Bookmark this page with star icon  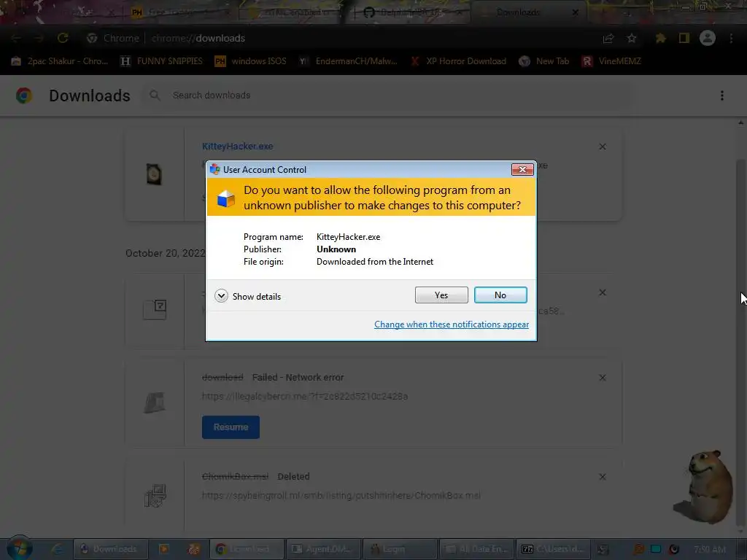632,38
